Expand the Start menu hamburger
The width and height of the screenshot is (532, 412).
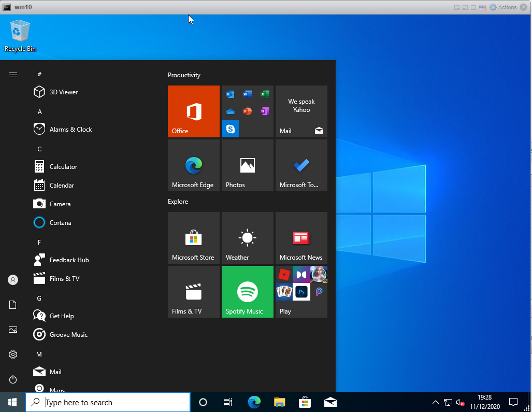point(12,75)
